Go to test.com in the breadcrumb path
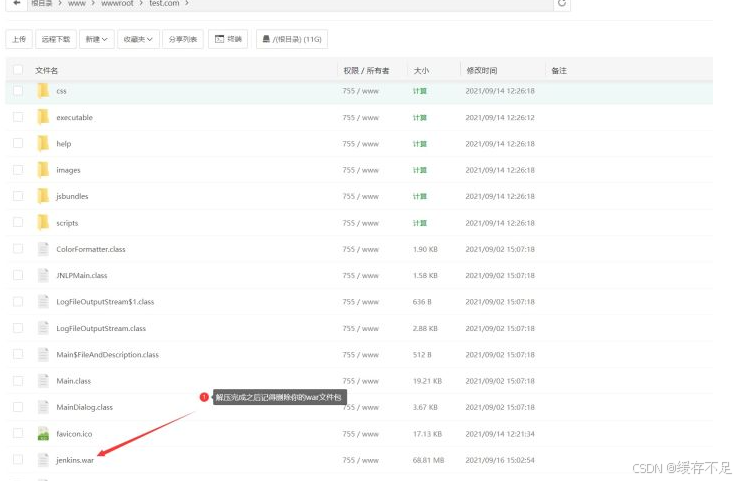This screenshot has width=743, height=481. pos(164,3)
